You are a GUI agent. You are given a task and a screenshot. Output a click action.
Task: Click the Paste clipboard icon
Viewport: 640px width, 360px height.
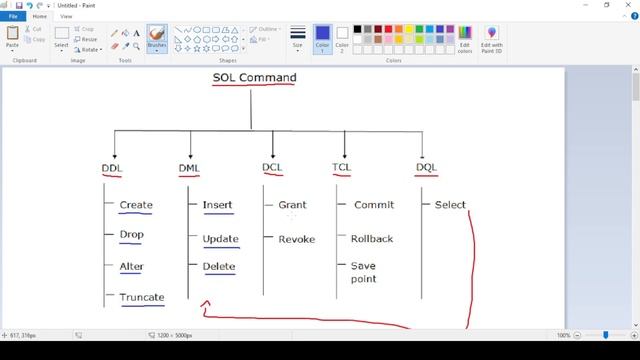(12, 33)
